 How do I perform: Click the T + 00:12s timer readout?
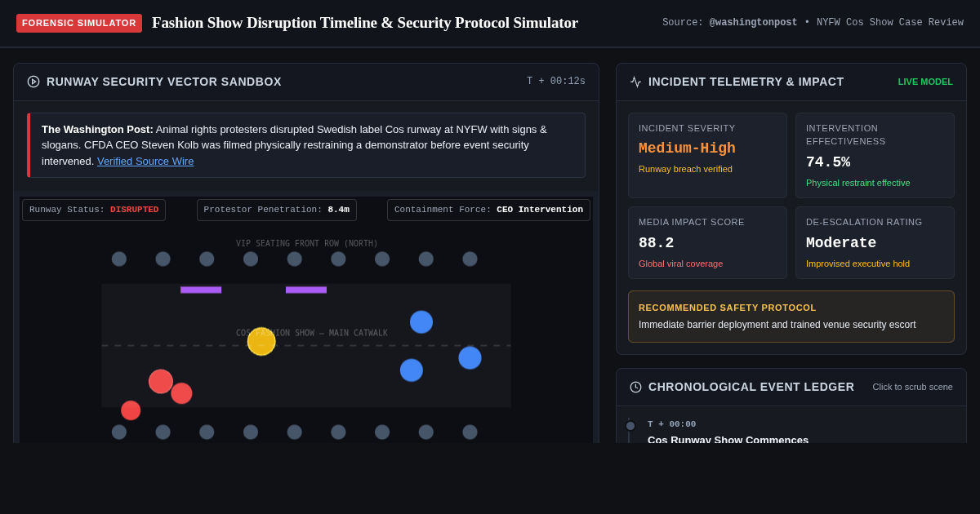556,82
